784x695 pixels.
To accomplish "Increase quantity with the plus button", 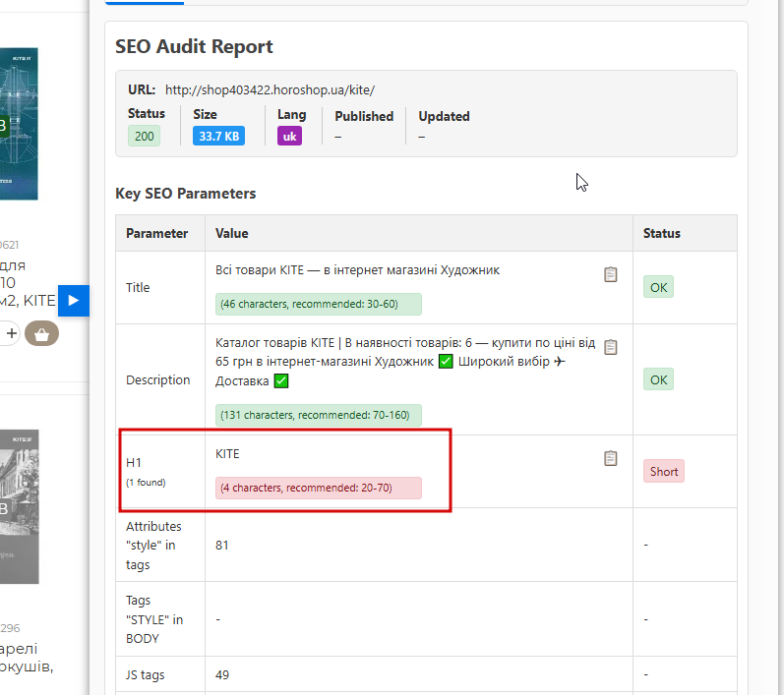I will click(x=11, y=333).
